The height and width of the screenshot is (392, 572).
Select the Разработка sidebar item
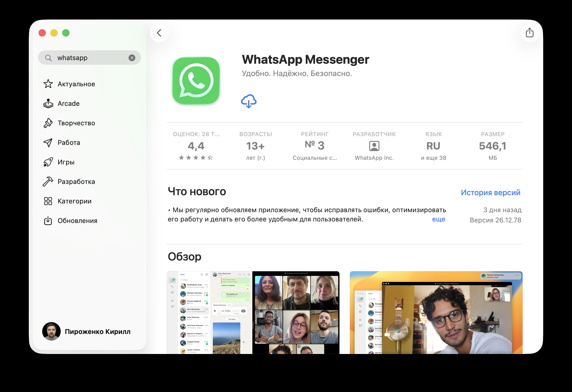click(76, 182)
